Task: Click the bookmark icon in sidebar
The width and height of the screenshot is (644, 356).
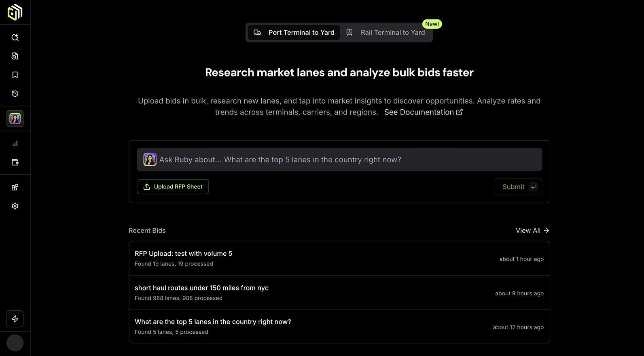Action: point(15,75)
